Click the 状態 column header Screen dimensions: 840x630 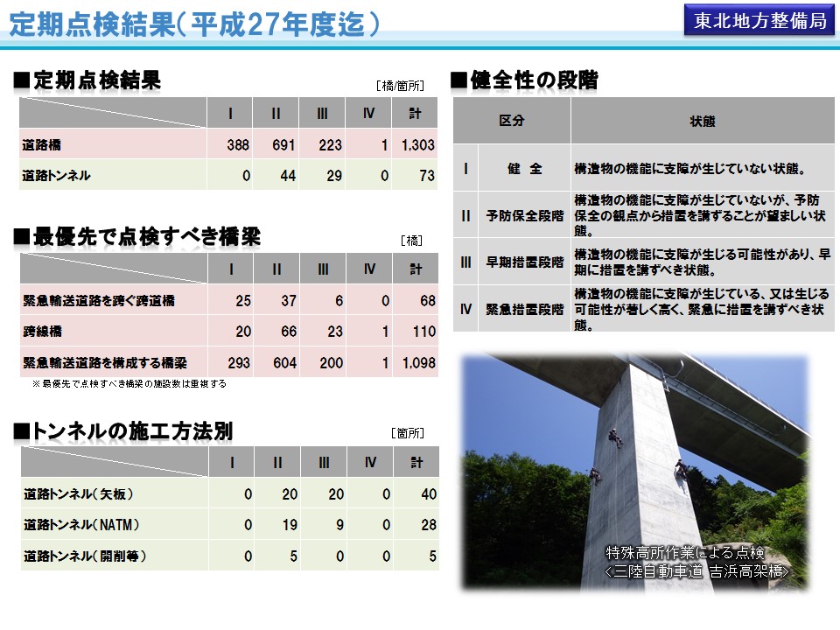tap(701, 121)
